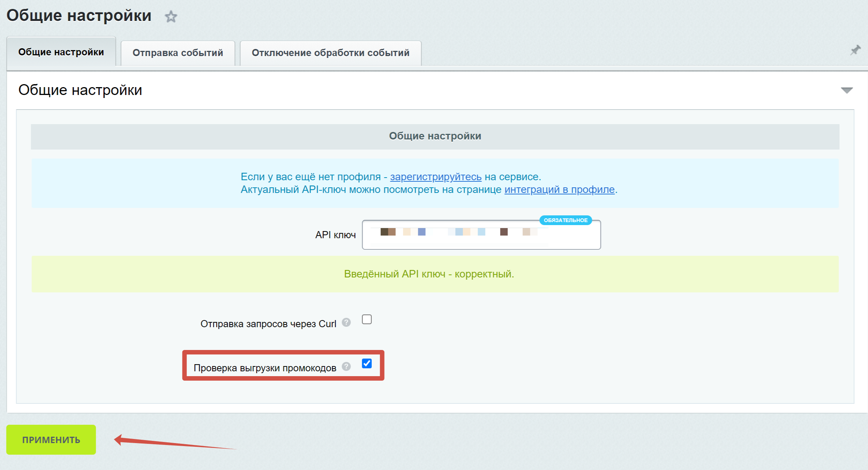Click the Отправка запросов через Curl label
868x470 pixels.
(268, 324)
